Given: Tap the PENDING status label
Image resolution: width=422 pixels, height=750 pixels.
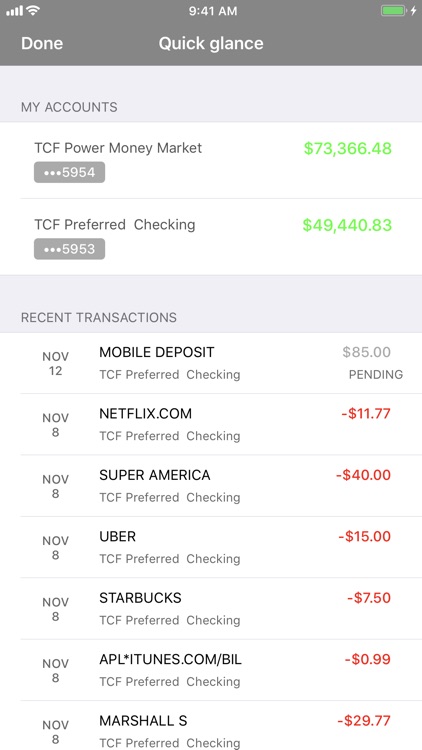Looking at the screenshot, I should coord(376,375).
